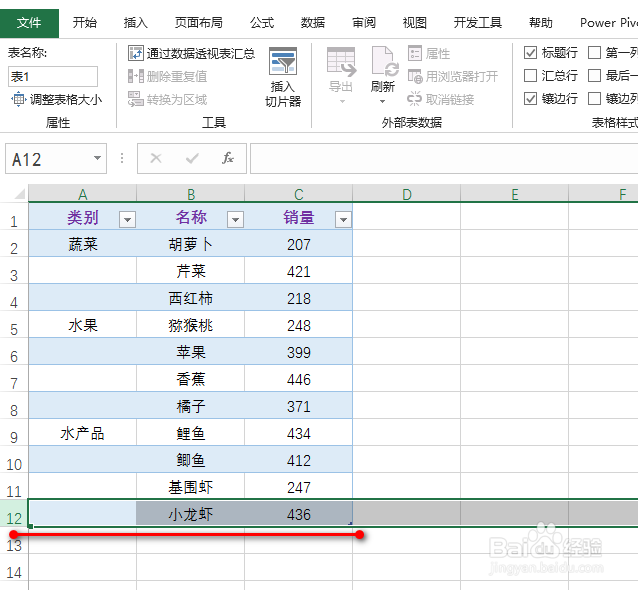638x590 pixels.
Task: Switch to the Insert (插入) ribbon tab
Action: (135, 22)
